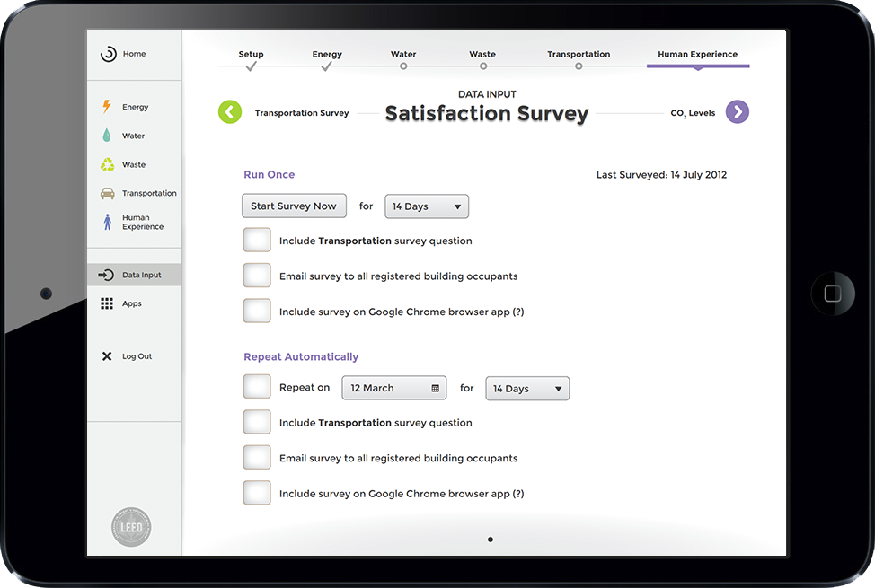Click the page indicator dot at bottom
The image size is (875, 588).
pyautogui.click(x=490, y=540)
